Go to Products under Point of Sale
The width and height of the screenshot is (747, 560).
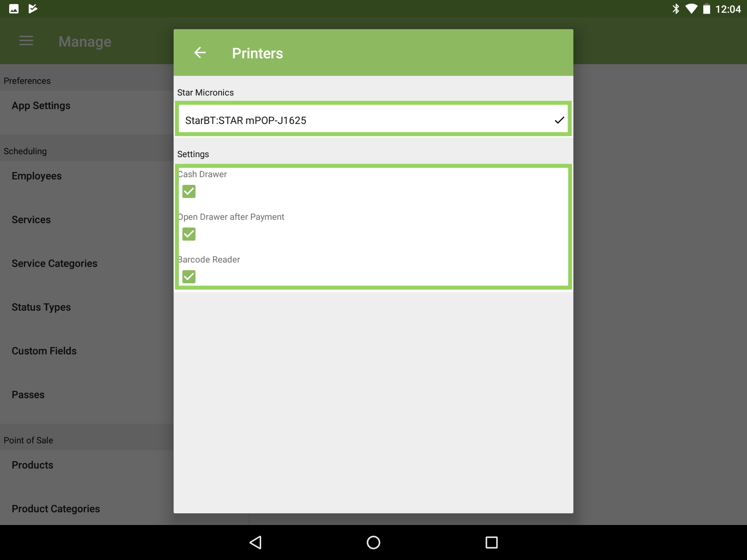(32, 465)
